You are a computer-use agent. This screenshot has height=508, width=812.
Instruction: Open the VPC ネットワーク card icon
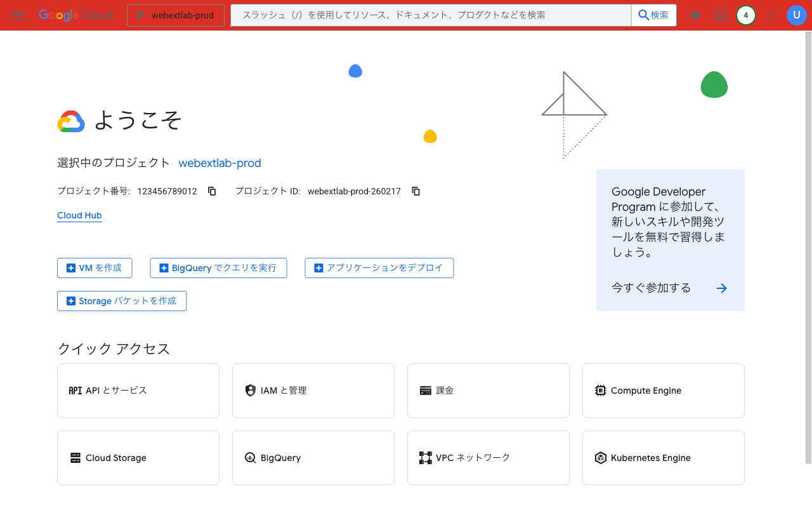coord(425,457)
